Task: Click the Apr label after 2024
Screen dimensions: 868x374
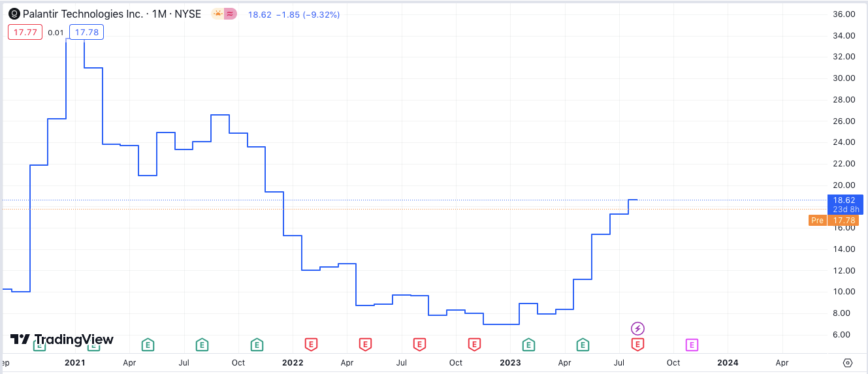Action: click(782, 362)
